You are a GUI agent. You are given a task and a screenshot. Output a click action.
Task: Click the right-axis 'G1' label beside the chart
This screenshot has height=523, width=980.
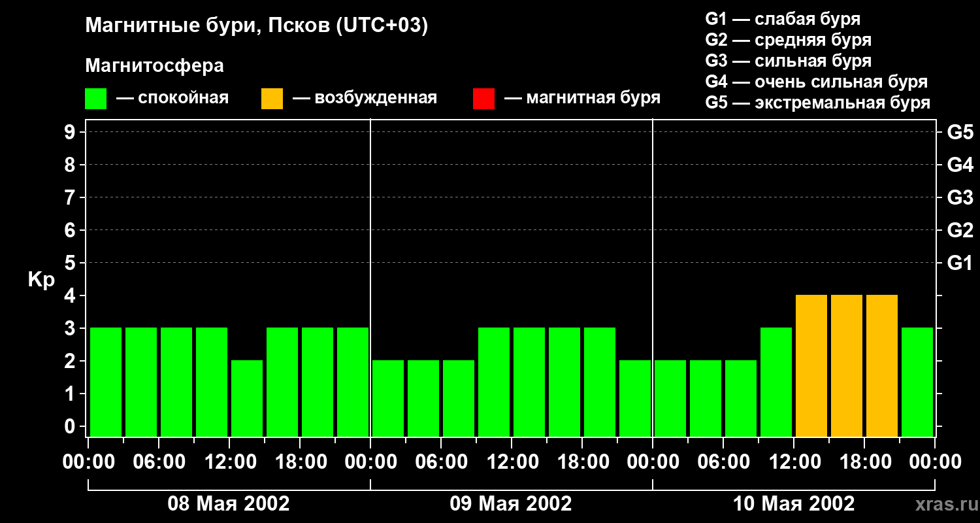960,263
